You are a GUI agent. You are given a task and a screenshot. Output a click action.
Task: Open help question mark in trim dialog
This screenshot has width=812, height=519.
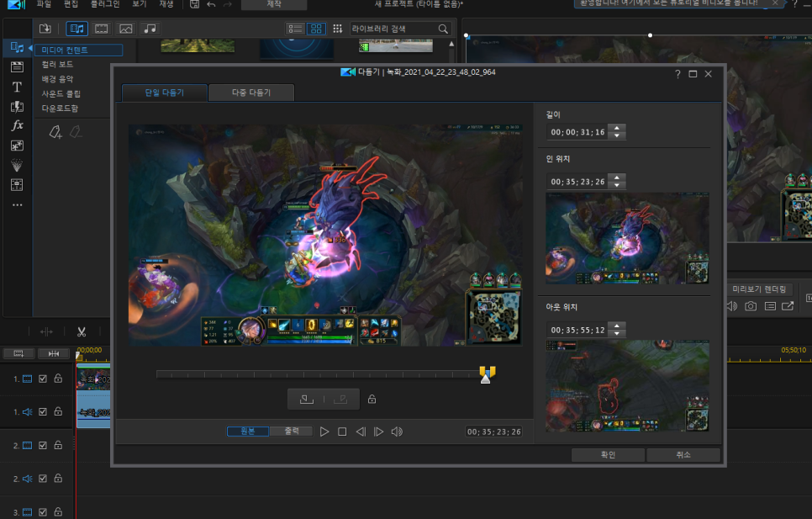[x=678, y=74]
